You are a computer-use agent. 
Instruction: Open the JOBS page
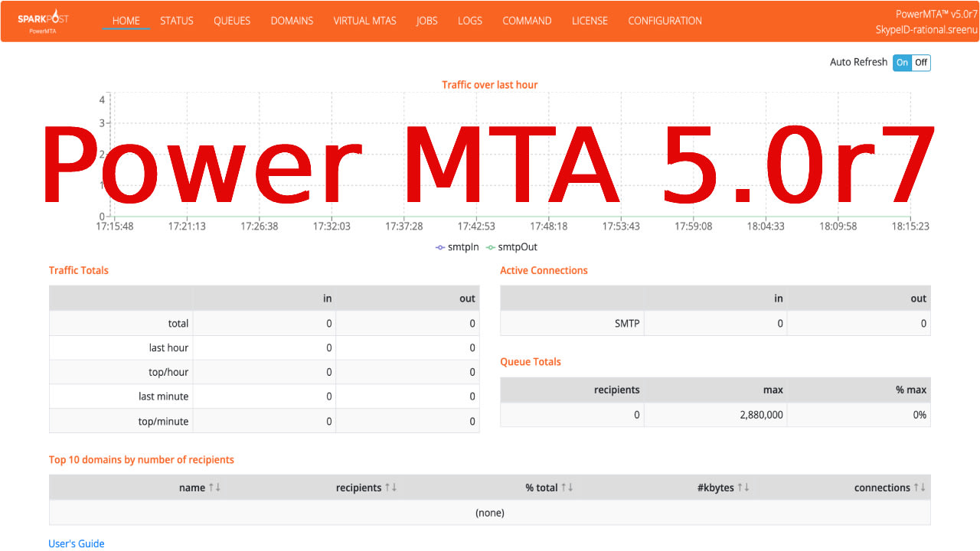pos(427,21)
